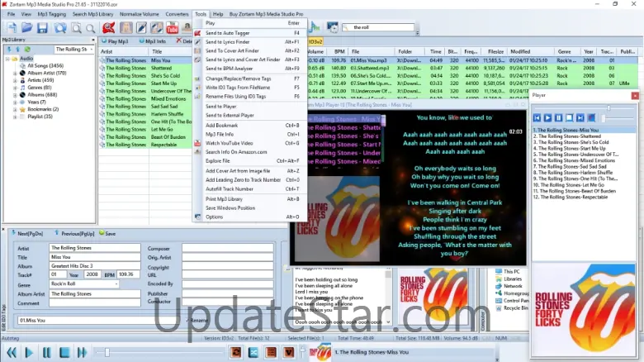Click Play in bottom player bar
The image size is (644, 362).
click(x=29, y=353)
